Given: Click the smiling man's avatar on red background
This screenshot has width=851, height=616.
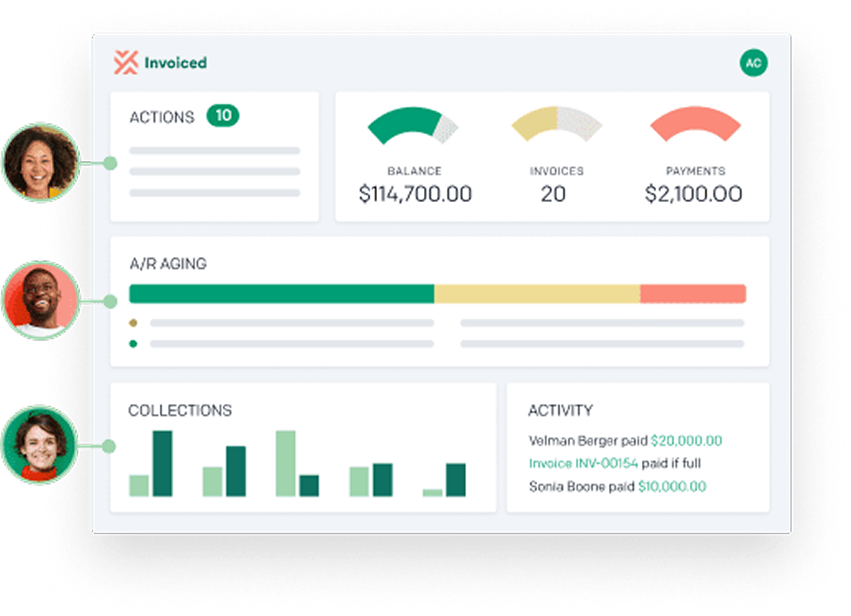Looking at the screenshot, I should pos(41,300).
